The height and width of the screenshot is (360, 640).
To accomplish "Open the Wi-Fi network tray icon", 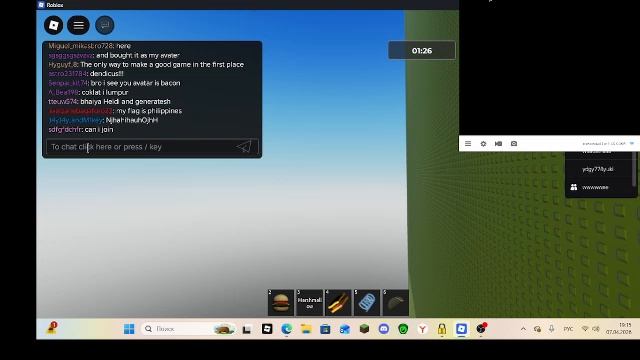I will (x=585, y=329).
